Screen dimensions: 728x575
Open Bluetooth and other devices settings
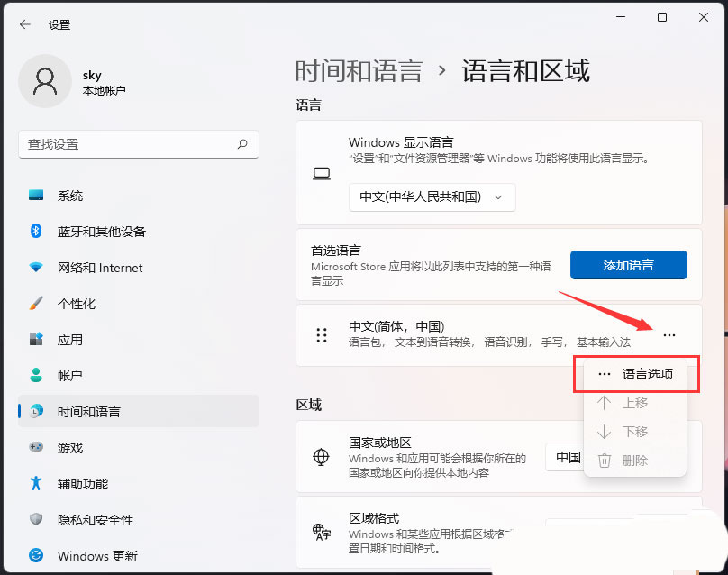pos(101,232)
